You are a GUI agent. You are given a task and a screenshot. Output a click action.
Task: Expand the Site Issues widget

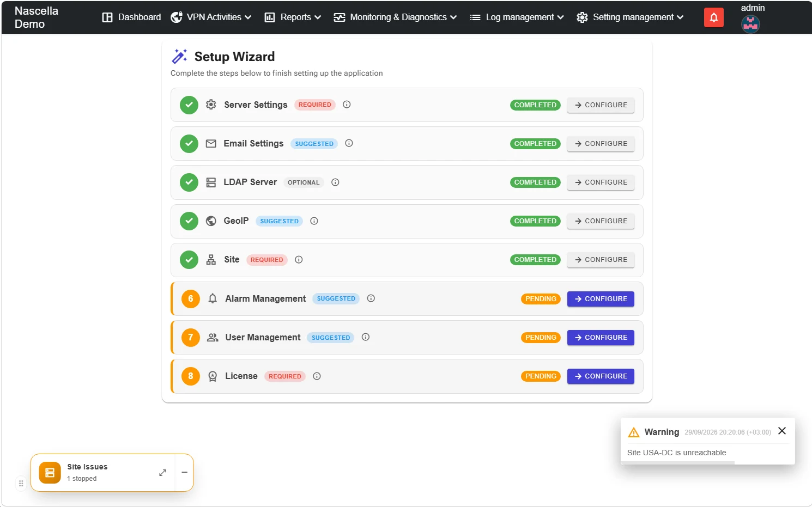point(162,473)
